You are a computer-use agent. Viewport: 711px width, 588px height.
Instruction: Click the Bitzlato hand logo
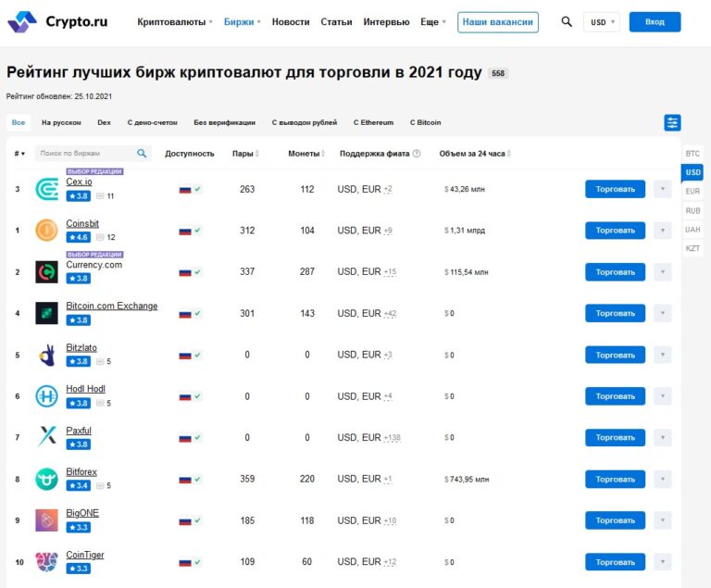pyautogui.click(x=46, y=355)
